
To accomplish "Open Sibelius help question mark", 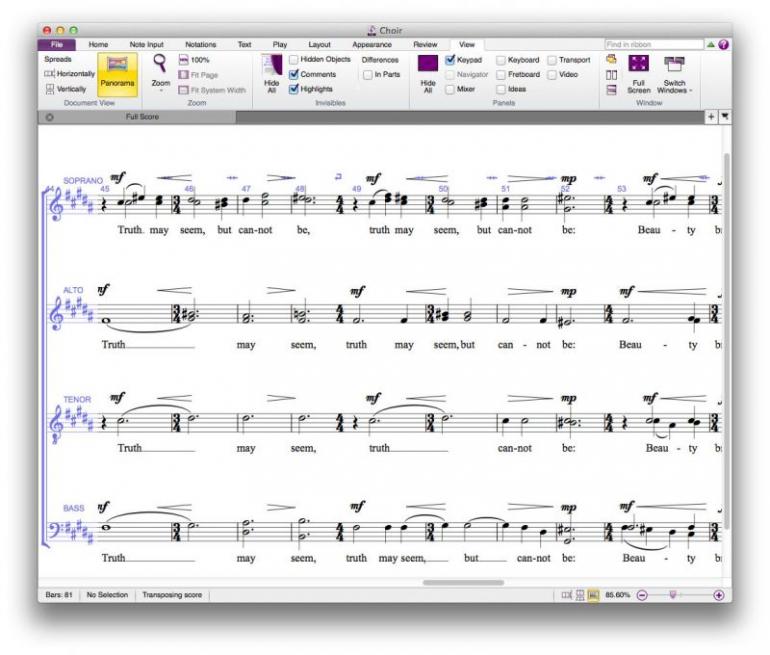I will coord(723,44).
